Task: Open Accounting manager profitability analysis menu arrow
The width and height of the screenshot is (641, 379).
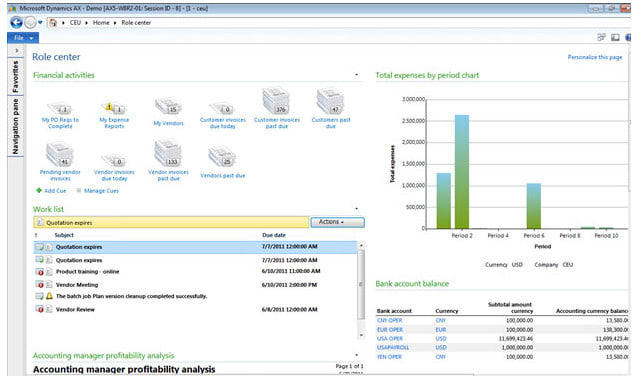Action: (356, 355)
